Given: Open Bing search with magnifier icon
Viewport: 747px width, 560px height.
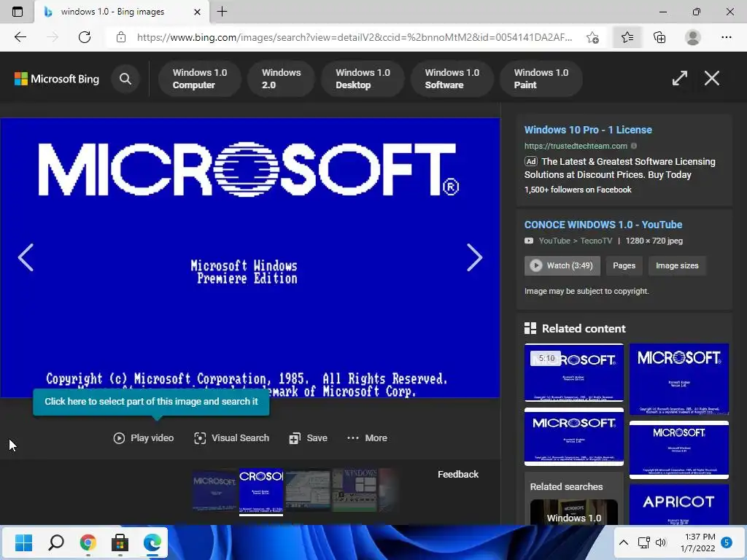Looking at the screenshot, I should pos(125,79).
